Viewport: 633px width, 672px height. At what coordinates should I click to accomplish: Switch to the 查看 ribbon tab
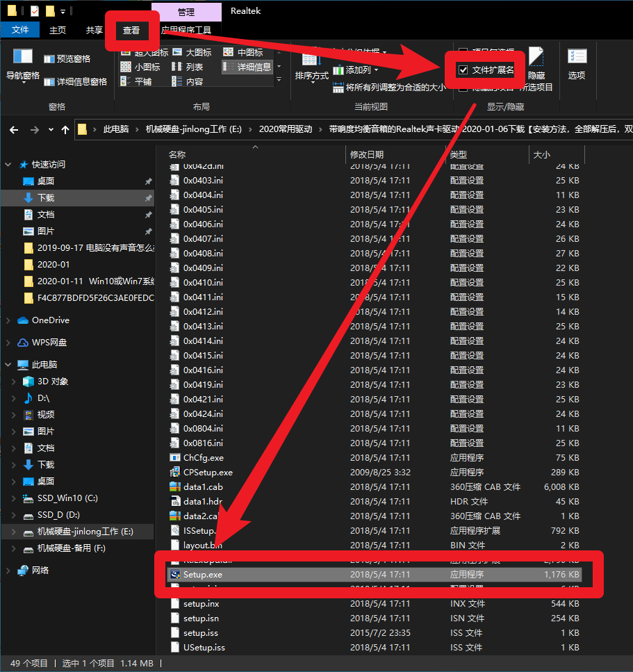coord(131,30)
